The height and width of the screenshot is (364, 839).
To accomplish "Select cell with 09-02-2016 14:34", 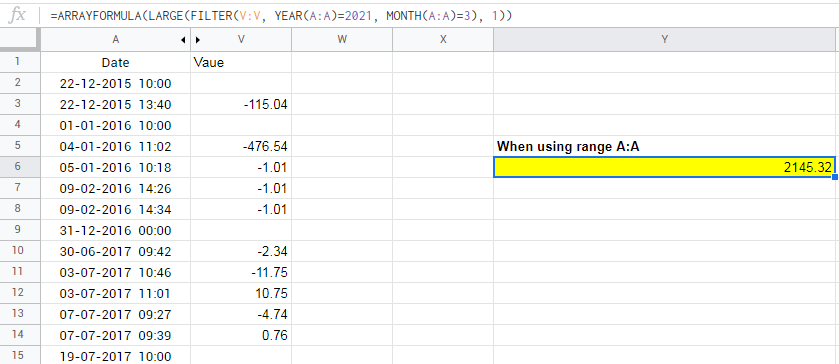I will click(x=116, y=209).
